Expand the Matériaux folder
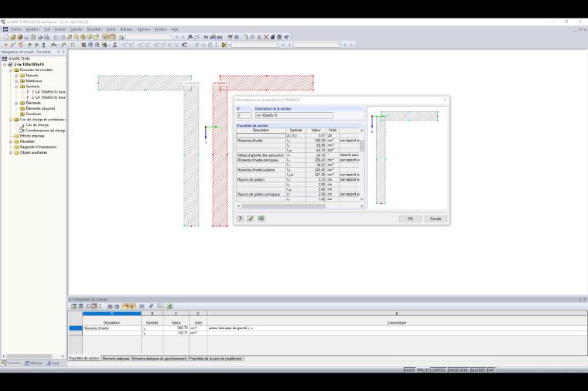This screenshot has height=391, width=588. 16,81
